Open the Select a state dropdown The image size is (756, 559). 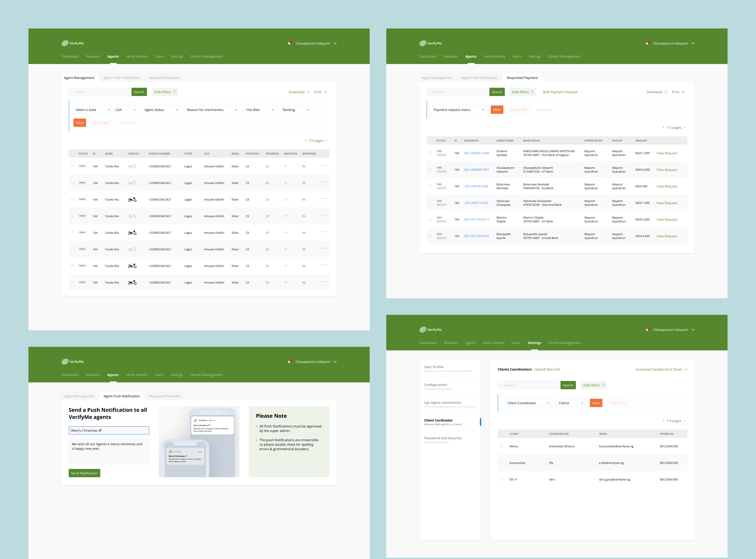(x=92, y=110)
